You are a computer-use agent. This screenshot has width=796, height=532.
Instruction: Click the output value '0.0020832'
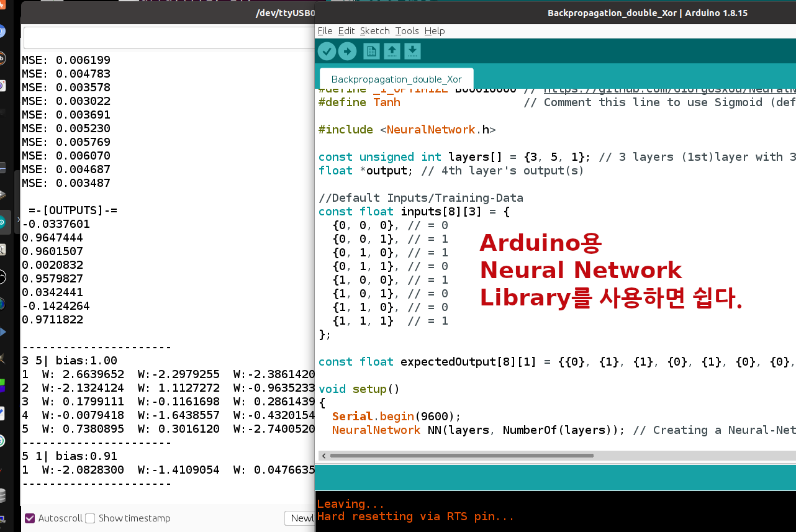pyautogui.click(x=52, y=265)
